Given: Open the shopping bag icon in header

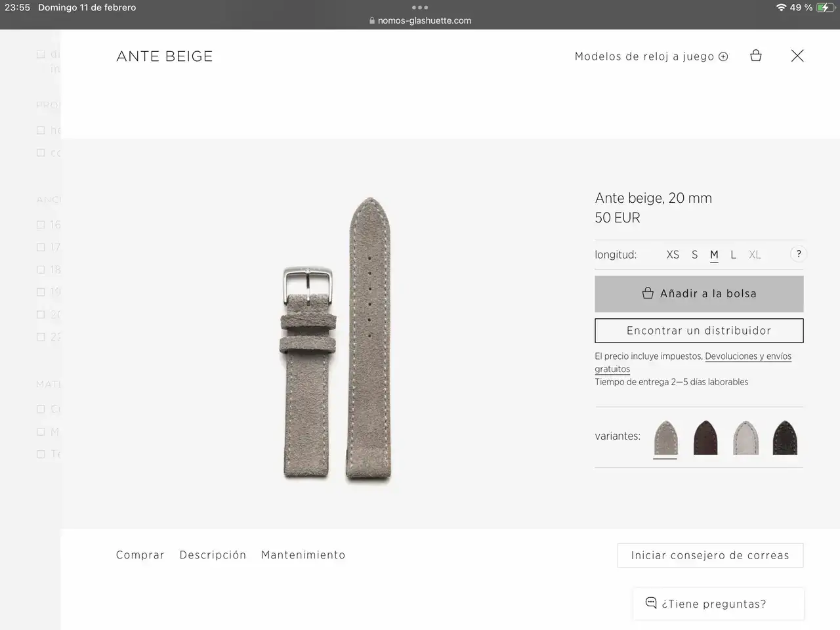Looking at the screenshot, I should (756, 56).
